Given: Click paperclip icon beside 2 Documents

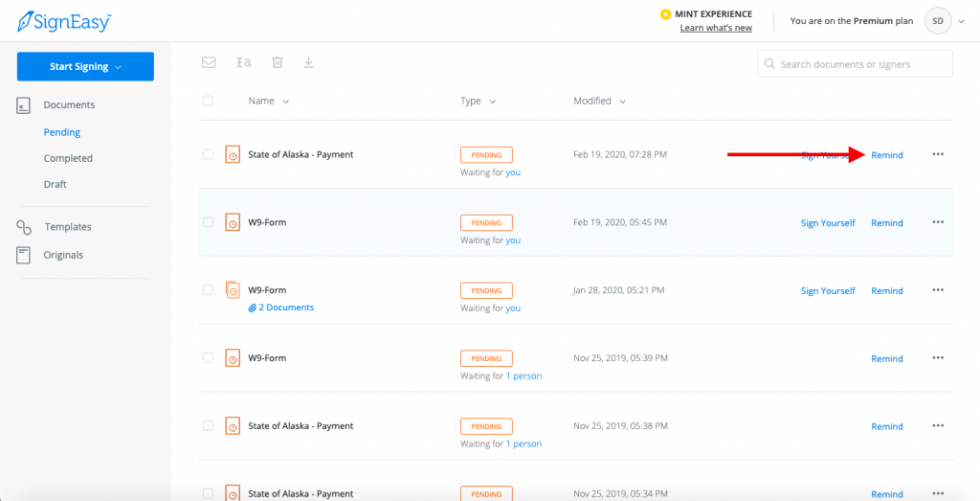Looking at the screenshot, I should tap(252, 307).
